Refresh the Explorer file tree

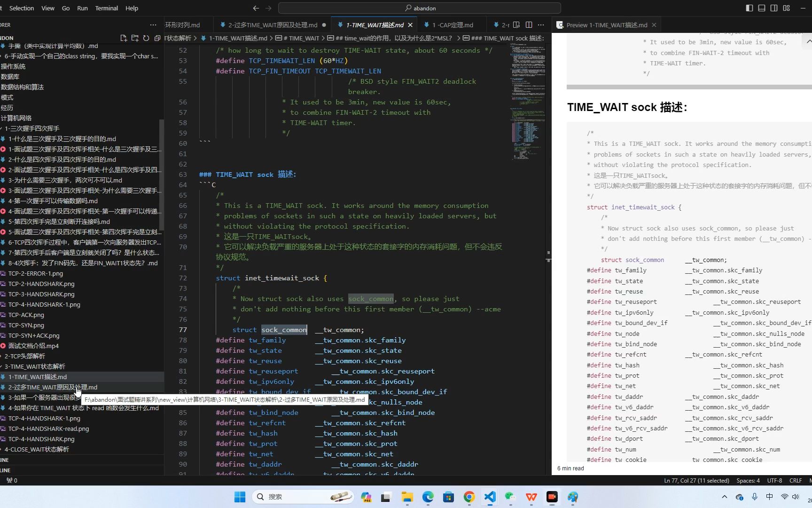point(146,38)
